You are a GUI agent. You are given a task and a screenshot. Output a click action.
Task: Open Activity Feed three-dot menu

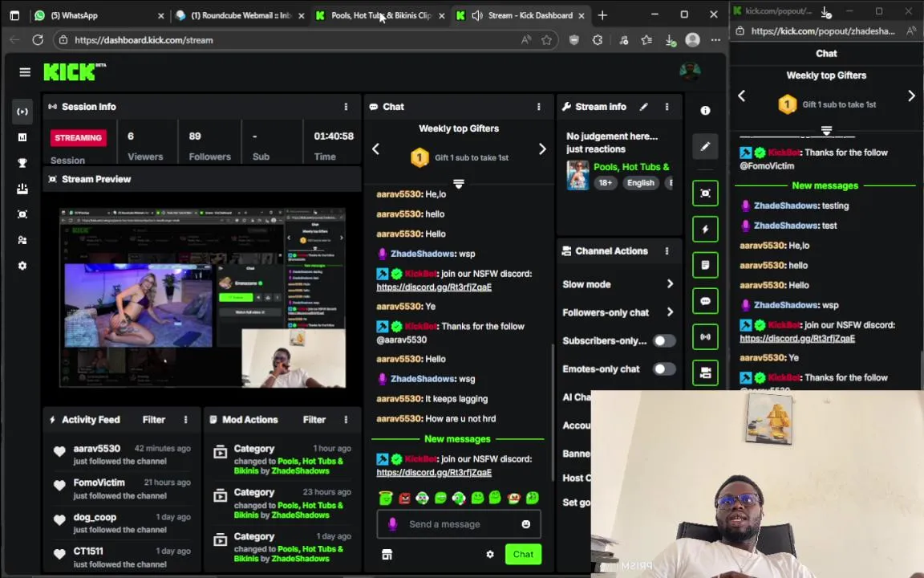[185, 420]
